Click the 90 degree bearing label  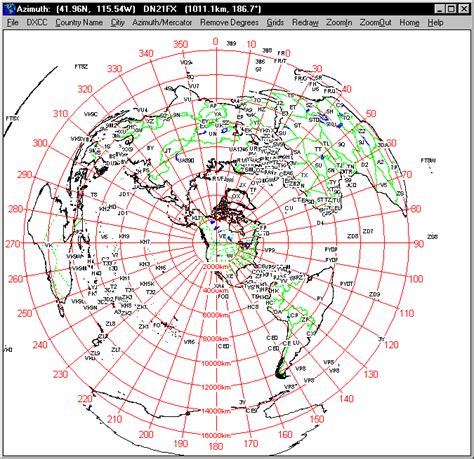419,244
